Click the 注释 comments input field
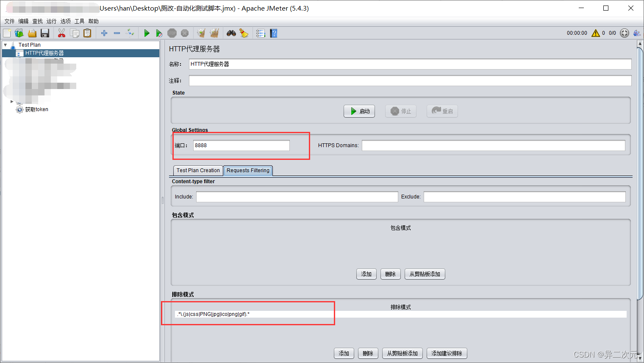644x363 pixels. (410, 81)
